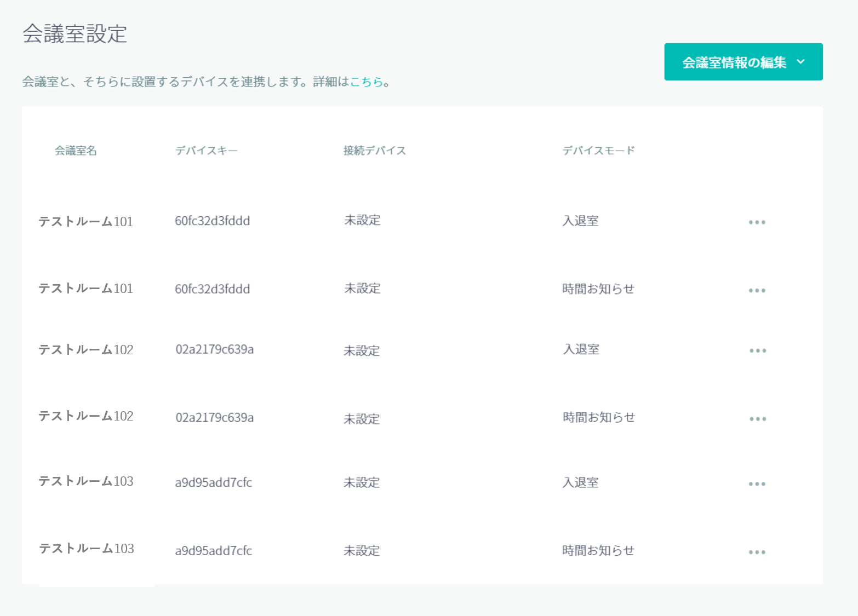This screenshot has height=616, width=858.
Task: Follow the こちら details link
Action: (366, 82)
